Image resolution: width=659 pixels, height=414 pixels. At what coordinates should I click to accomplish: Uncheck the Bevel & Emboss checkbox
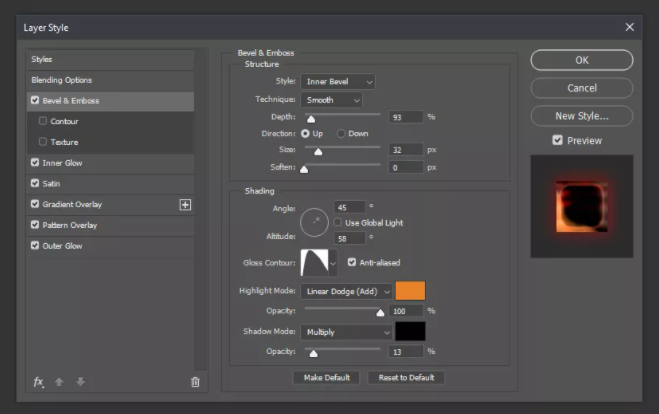pyautogui.click(x=35, y=100)
